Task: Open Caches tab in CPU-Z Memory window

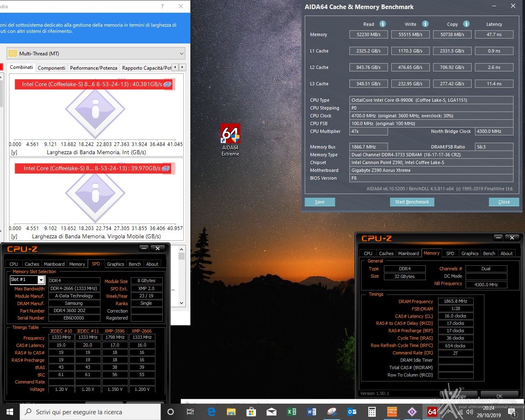Action: [x=386, y=253]
